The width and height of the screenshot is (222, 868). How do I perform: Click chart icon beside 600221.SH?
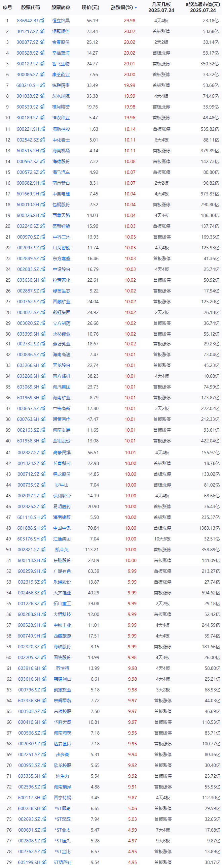[x=42, y=129]
